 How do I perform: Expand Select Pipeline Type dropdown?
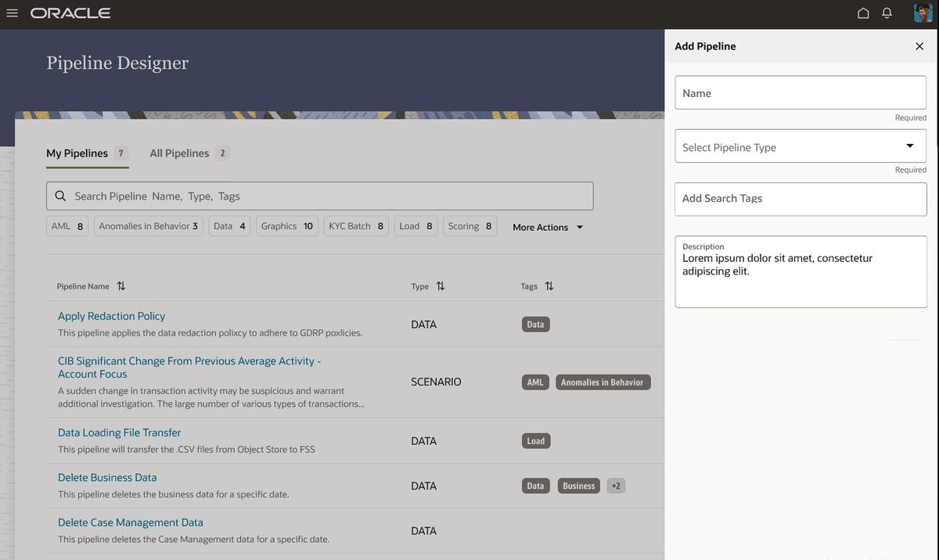(800, 146)
